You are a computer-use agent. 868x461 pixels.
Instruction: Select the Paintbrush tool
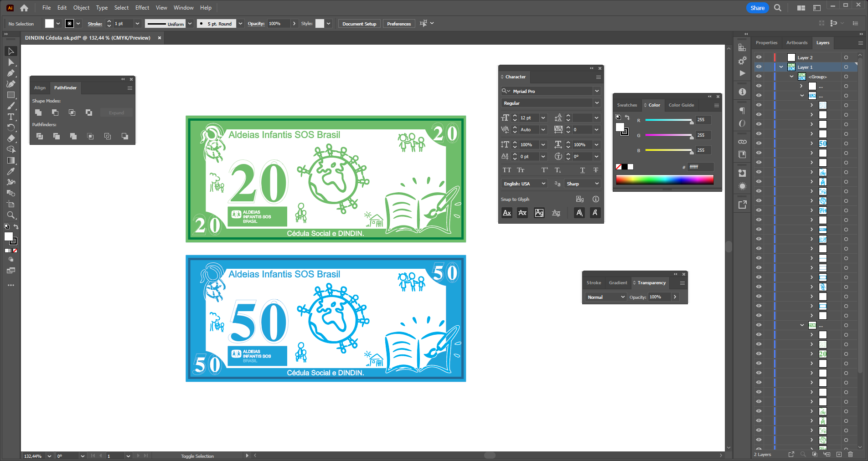pyautogui.click(x=11, y=106)
